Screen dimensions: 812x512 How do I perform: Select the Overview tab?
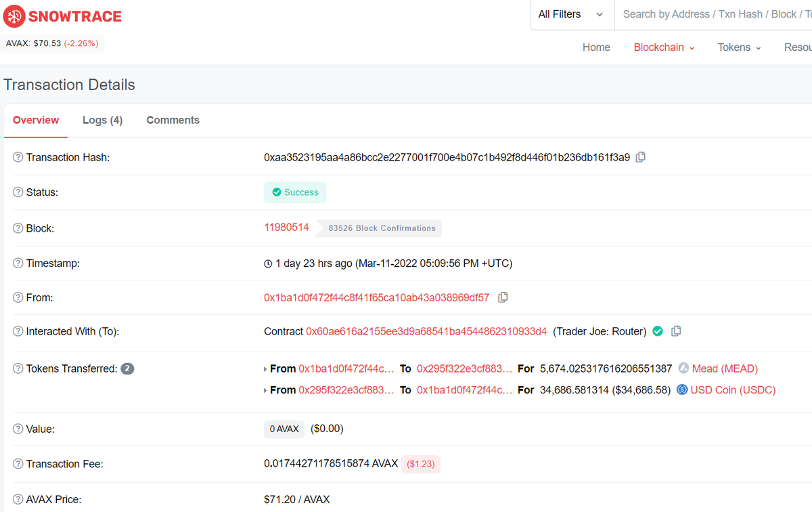tap(36, 120)
